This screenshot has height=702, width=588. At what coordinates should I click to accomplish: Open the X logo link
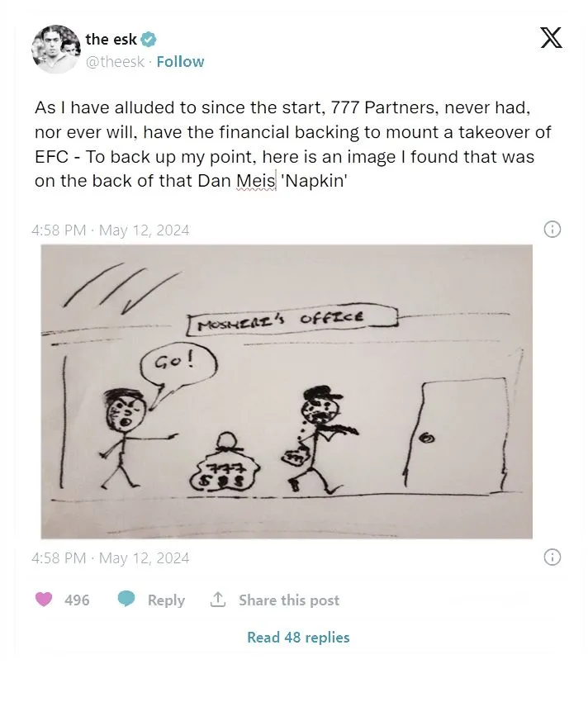551,38
